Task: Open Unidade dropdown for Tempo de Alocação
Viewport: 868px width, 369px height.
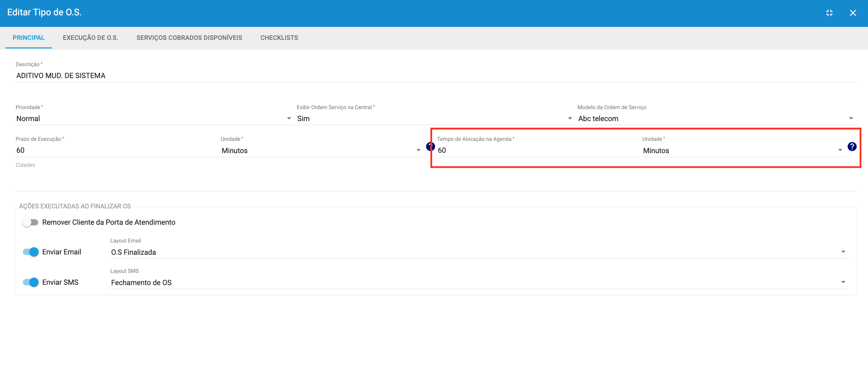Action: click(743, 151)
